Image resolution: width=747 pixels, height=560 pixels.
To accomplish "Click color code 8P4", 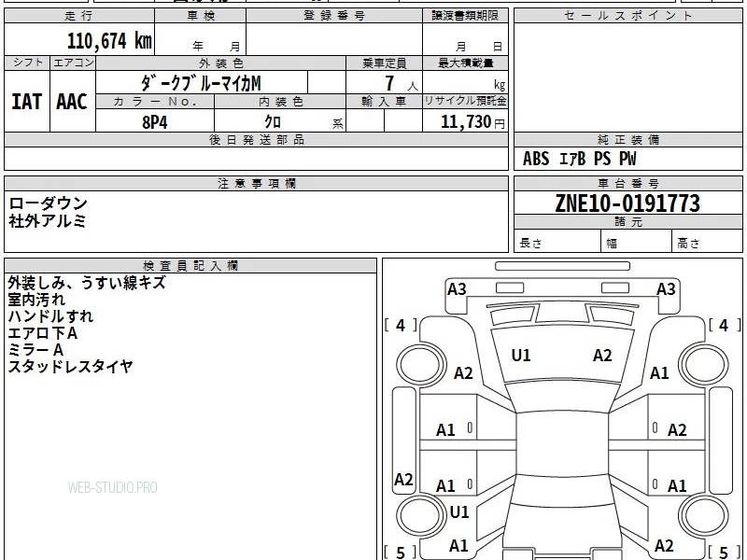I will 155,122.
